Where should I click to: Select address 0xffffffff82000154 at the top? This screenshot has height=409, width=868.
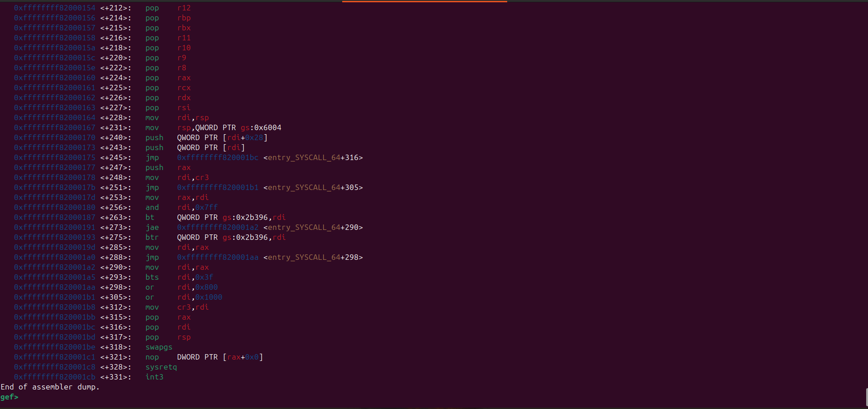(54, 8)
